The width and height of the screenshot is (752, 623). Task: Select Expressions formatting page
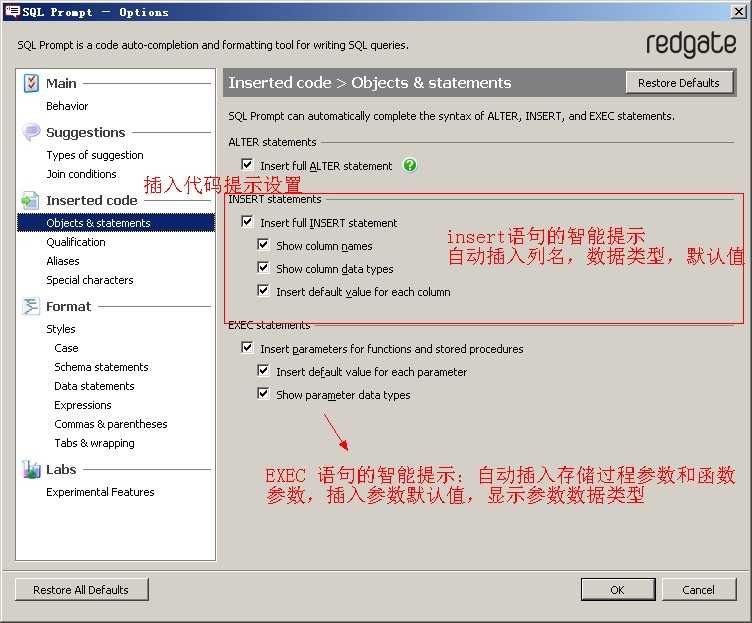click(x=82, y=405)
